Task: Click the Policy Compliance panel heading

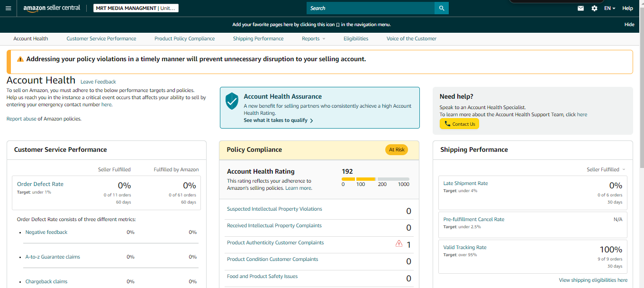Action: (254, 149)
